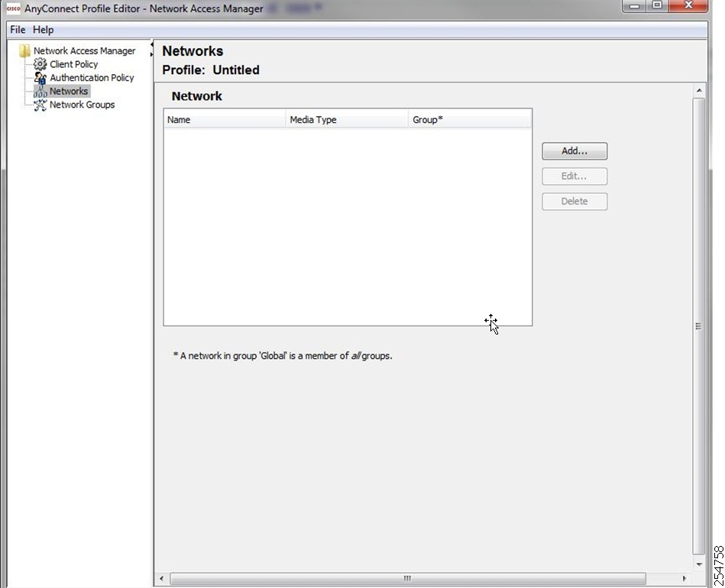
Task: Click the Global group footnote text
Action: 283,356
